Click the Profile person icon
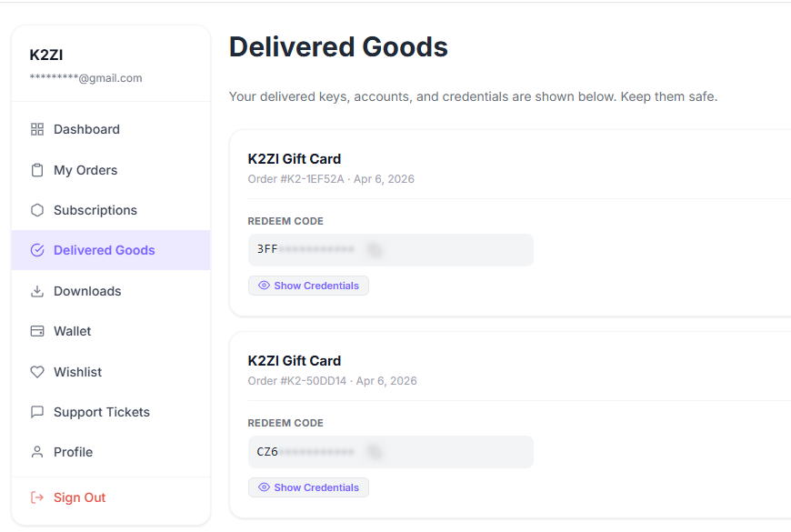 click(37, 452)
